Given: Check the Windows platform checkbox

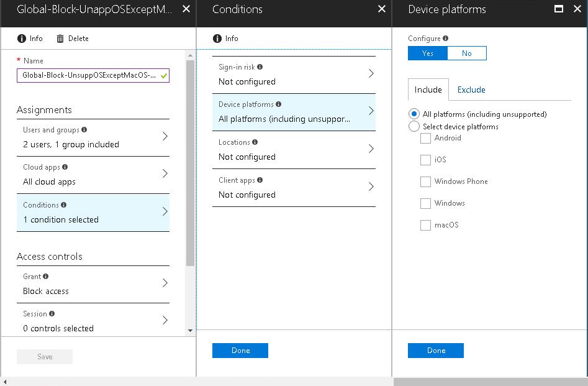Looking at the screenshot, I should click(425, 203).
